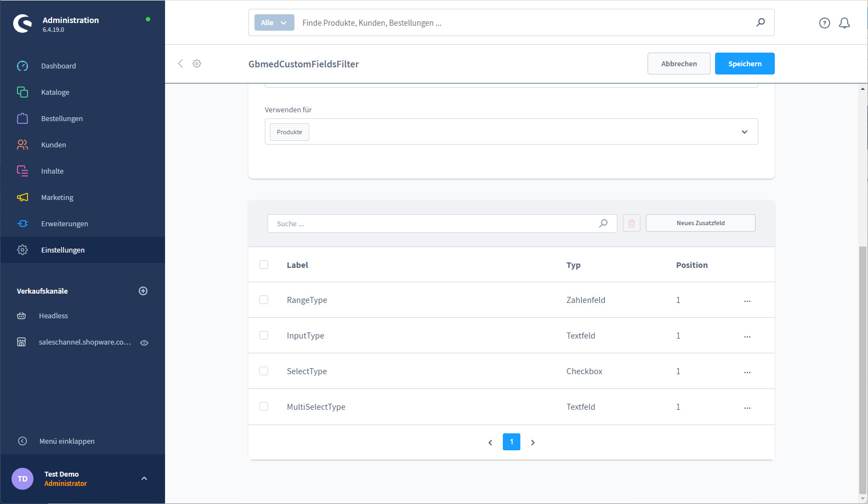Click the vertical scrollbar thumb
This screenshot has width=868, height=504.
point(863,370)
